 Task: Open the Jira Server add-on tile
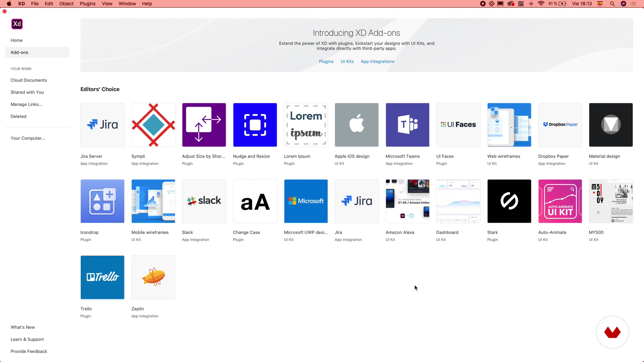[102, 125]
